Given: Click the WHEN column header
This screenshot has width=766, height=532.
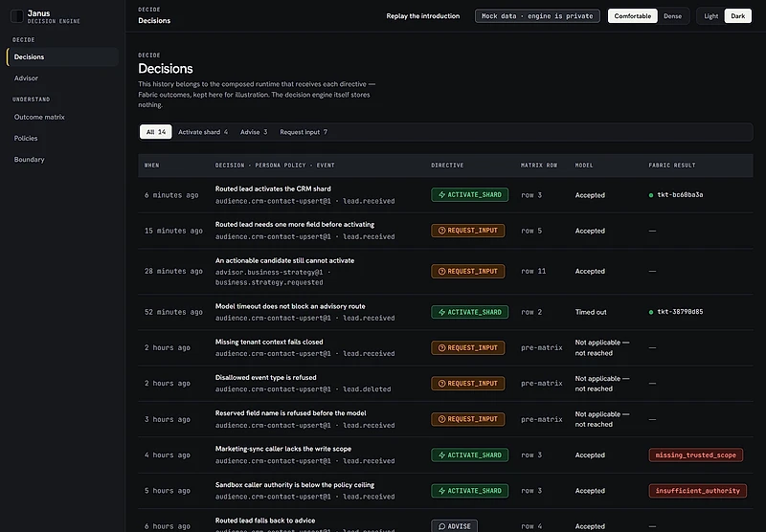Looking at the screenshot, I should pyautogui.click(x=152, y=166).
